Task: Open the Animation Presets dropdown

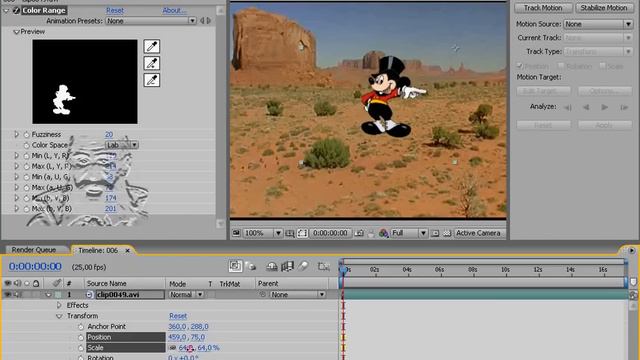Action: coord(151,20)
